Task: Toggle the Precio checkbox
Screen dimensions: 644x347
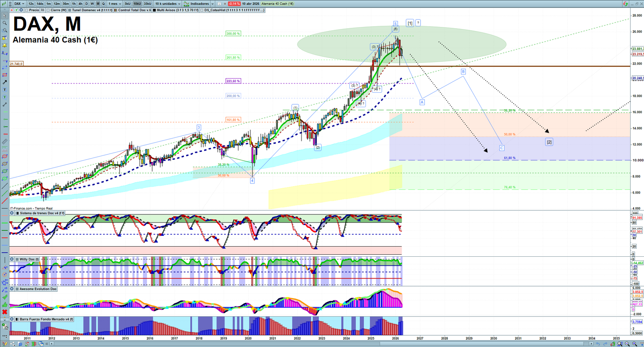Action: (27, 10)
